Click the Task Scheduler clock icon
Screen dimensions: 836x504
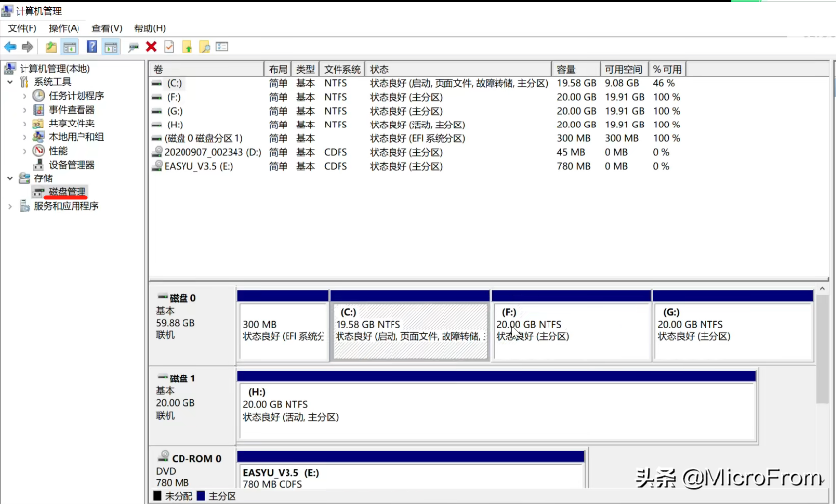39,96
